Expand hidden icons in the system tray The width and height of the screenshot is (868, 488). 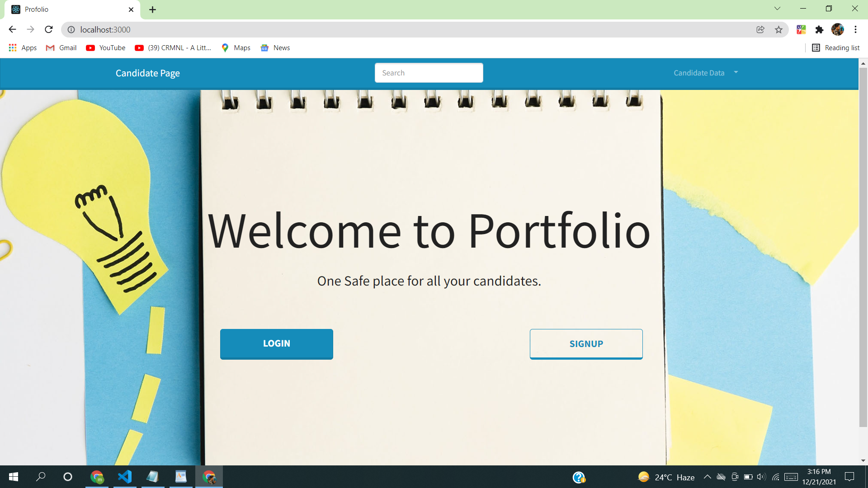coord(708,477)
